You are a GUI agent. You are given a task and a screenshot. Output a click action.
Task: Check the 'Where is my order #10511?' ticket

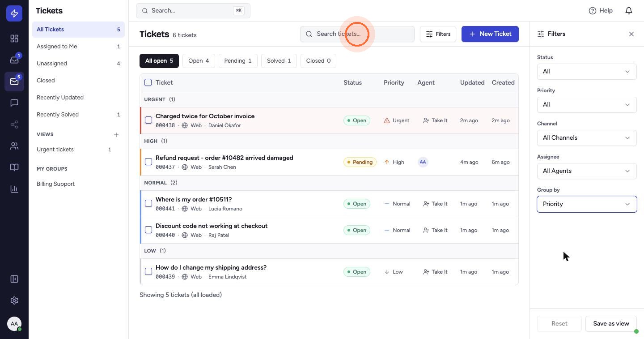click(148, 203)
